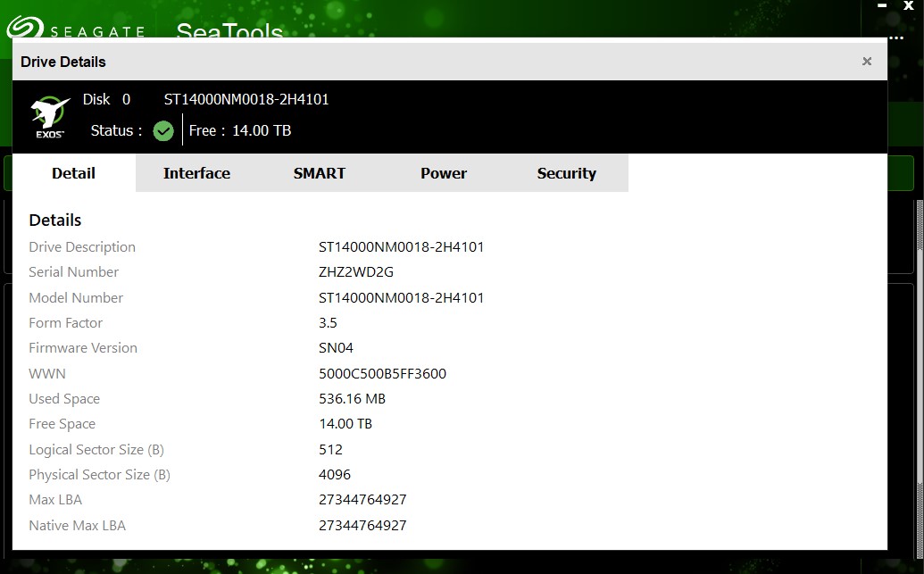Click the WWN value 5000C500B5FF3600
Screen dimensions: 924x574
[382, 374]
